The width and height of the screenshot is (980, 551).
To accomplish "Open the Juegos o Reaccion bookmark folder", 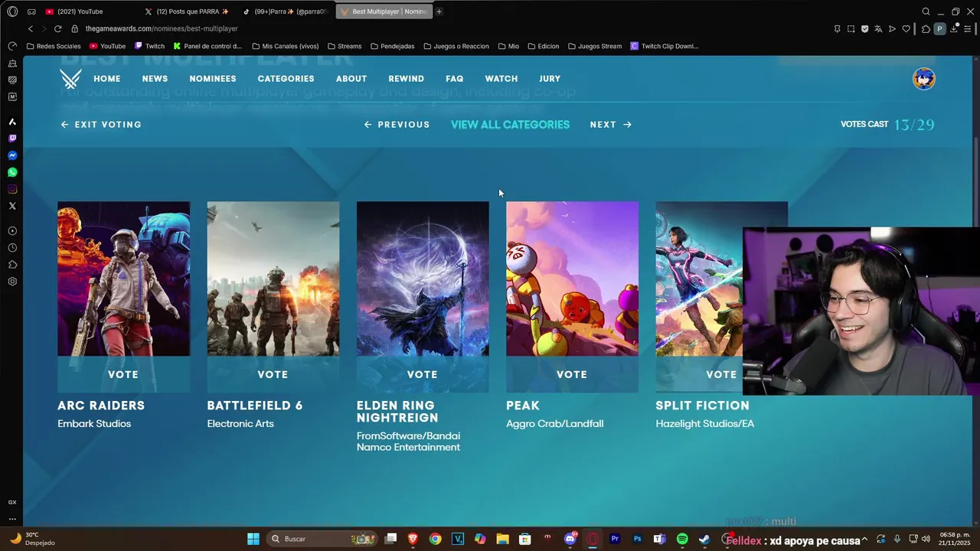I will click(x=456, y=46).
